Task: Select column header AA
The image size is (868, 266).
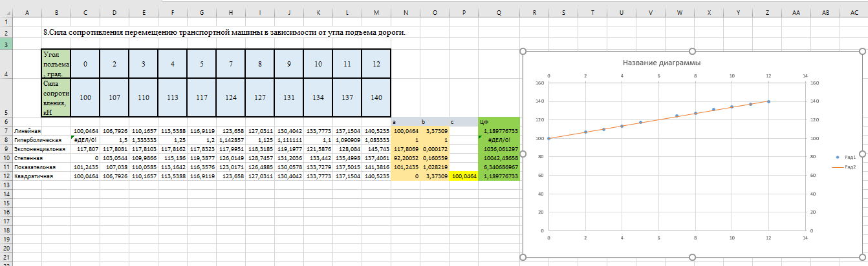Action: tap(796, 12)
